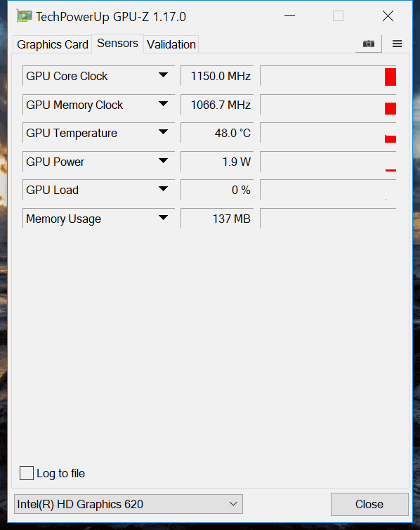Click the GPU-Z app icon in title bar
The height and width of the screenshot is (530, 420).
pos(25,16)
